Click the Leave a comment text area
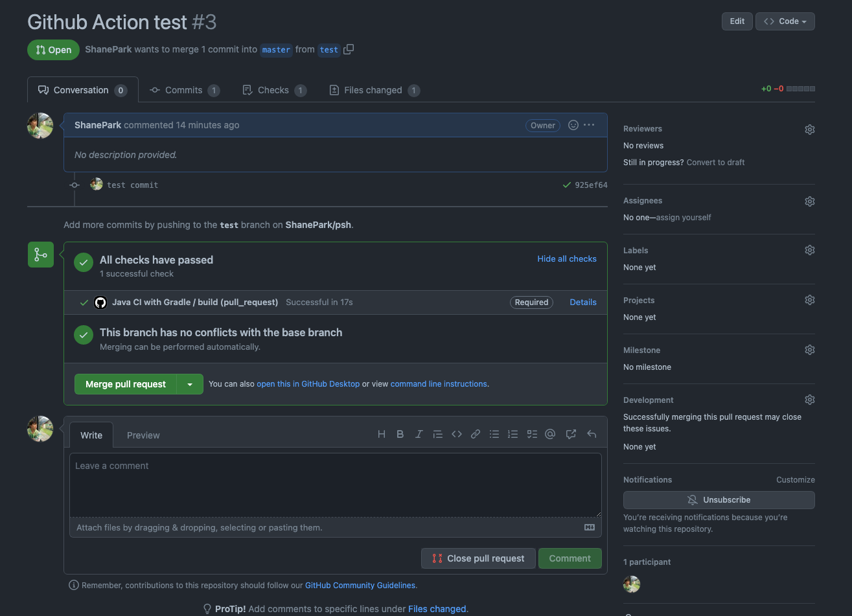 (336, 485)
